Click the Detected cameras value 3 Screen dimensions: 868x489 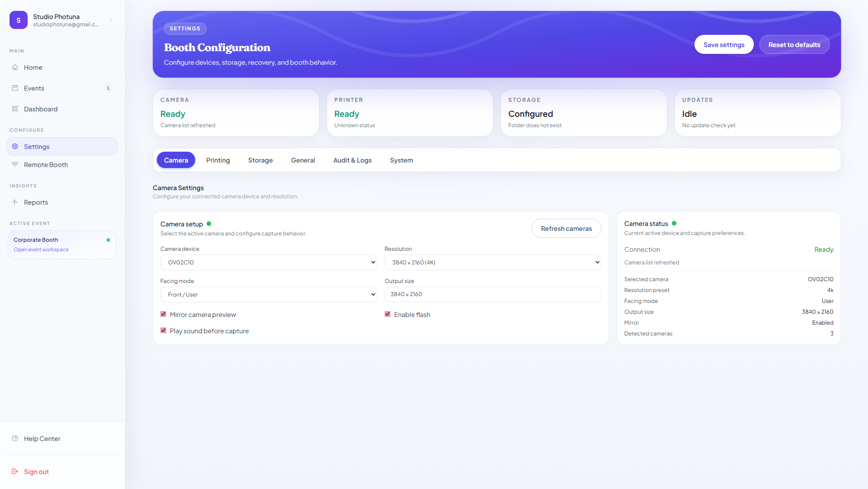832,333
